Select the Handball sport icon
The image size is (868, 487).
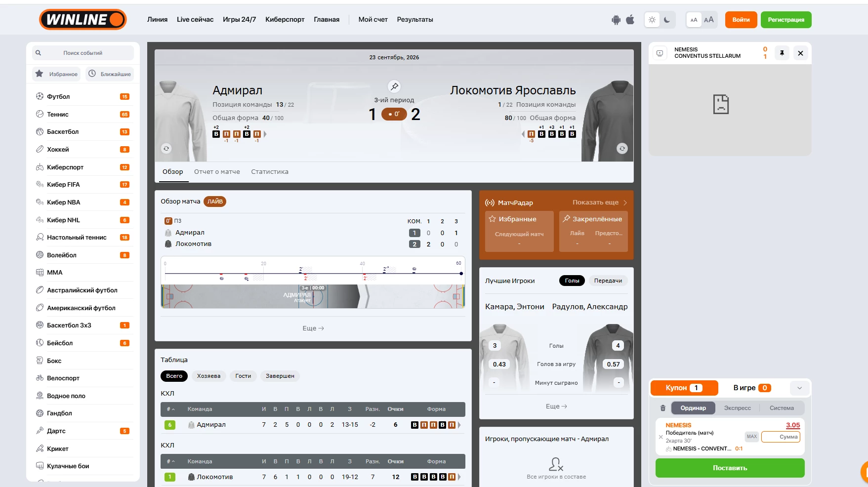click(x=40, y=413)
